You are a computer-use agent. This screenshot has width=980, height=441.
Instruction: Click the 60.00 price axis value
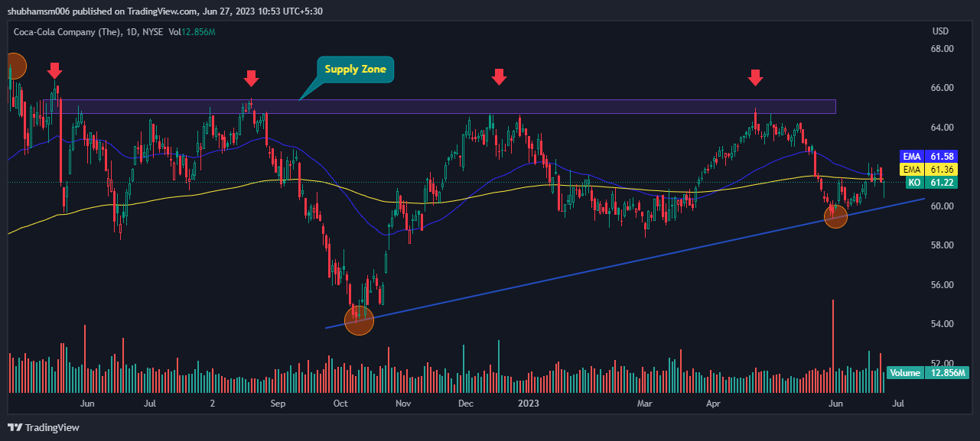coord(942,206)
